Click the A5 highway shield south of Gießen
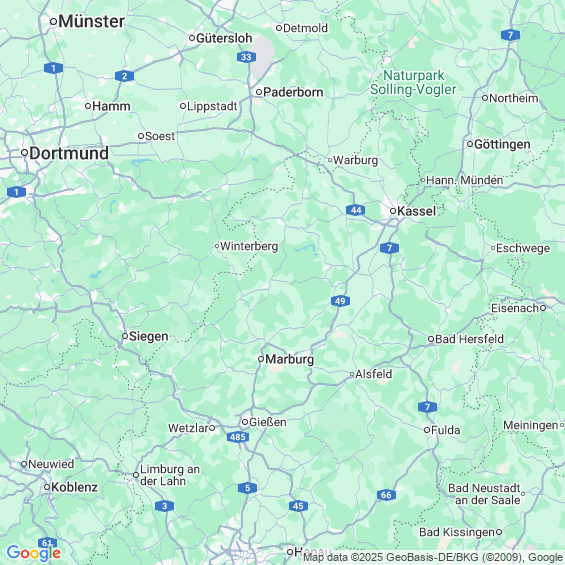 click(x=248, y=488)
